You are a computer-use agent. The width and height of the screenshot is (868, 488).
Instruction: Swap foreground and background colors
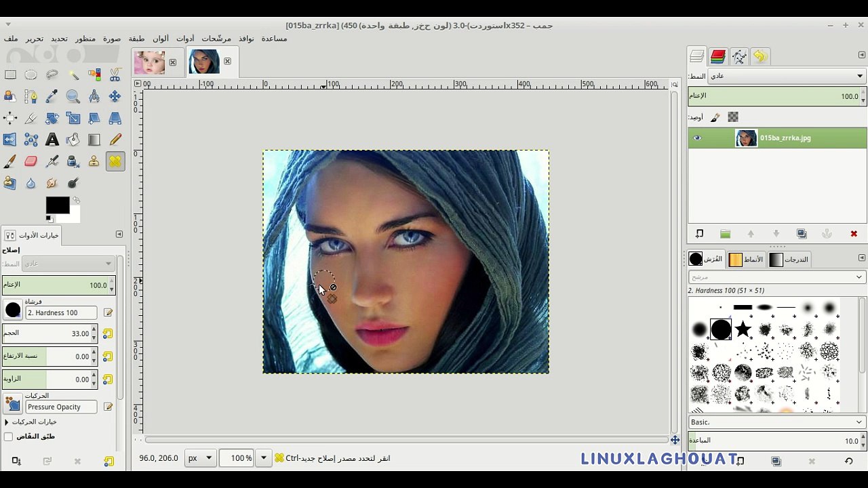76,201
